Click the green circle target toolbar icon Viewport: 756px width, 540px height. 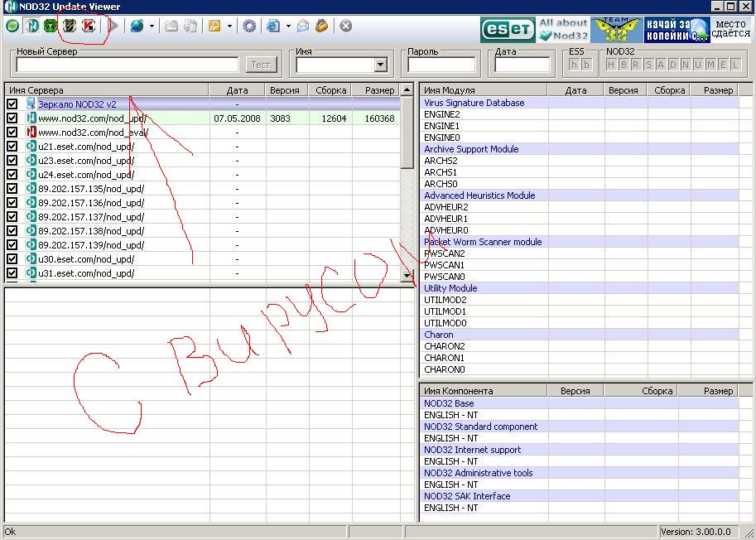pos(12,26)
